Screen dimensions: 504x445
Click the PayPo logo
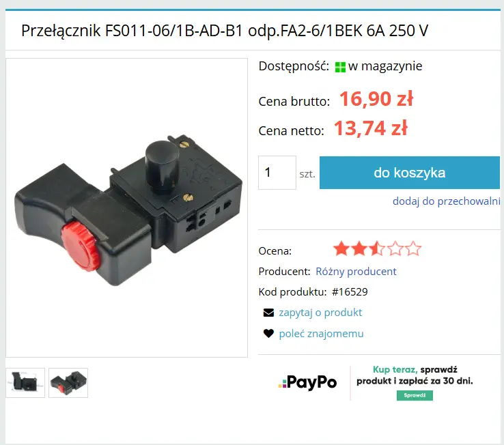click(x=307, y=382)
